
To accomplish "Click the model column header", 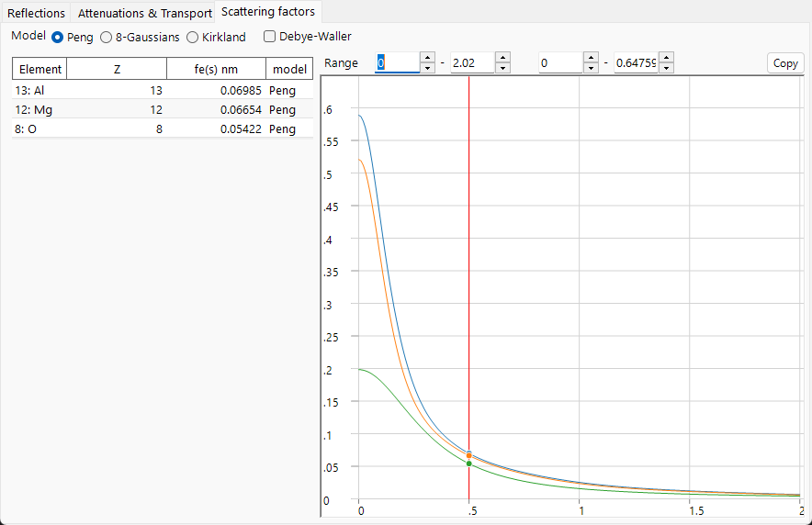I will click(289, 69).
